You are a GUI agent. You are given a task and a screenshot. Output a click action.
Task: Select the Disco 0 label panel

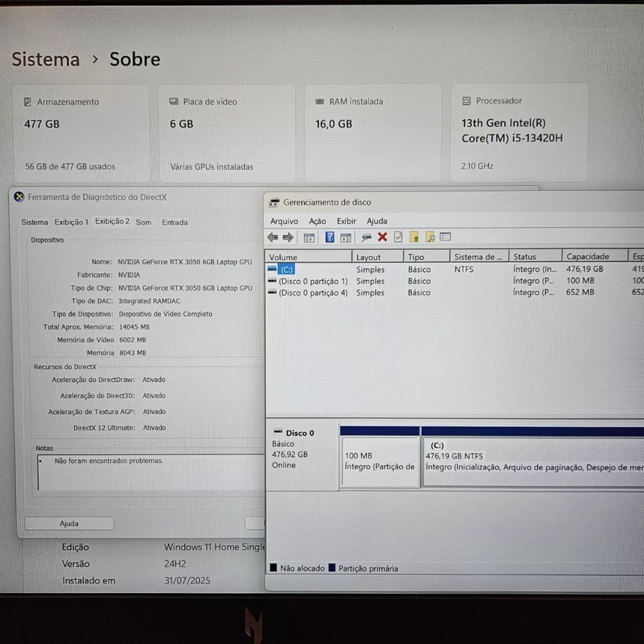tap(302, 455)
